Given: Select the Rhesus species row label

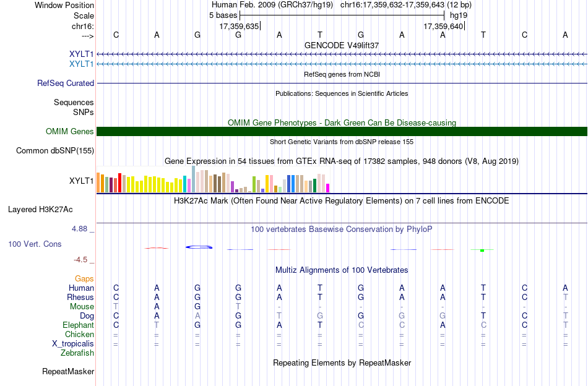Looking at the screenshot, I should (80, 297).
